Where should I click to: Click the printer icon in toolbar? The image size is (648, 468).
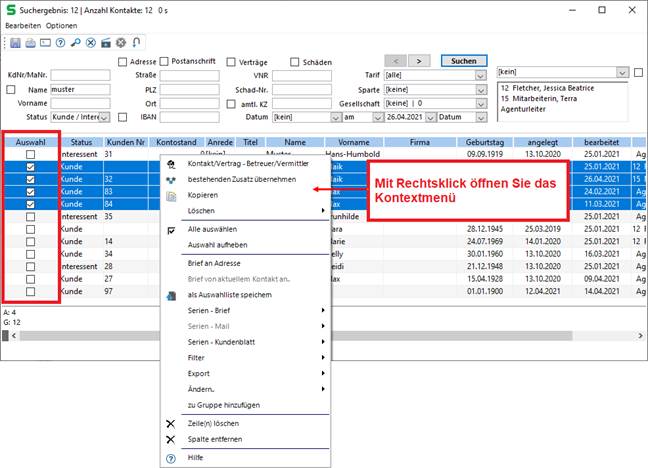point(30,43)
